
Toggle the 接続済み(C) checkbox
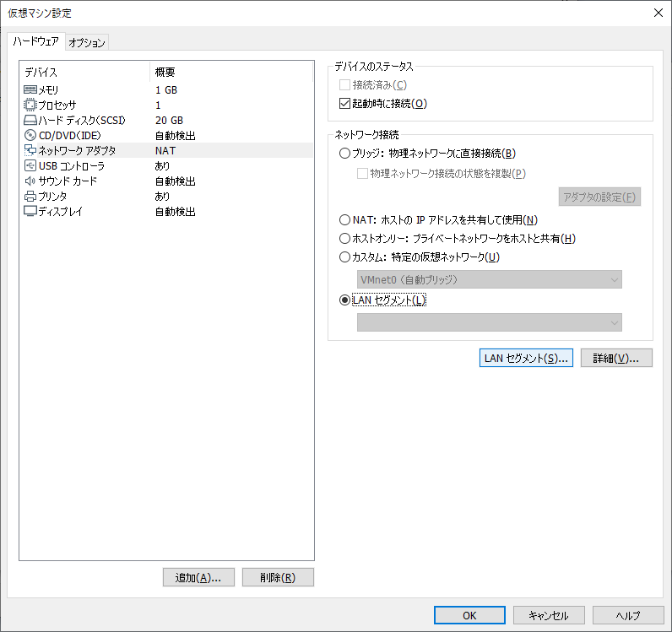coord(344,85)
